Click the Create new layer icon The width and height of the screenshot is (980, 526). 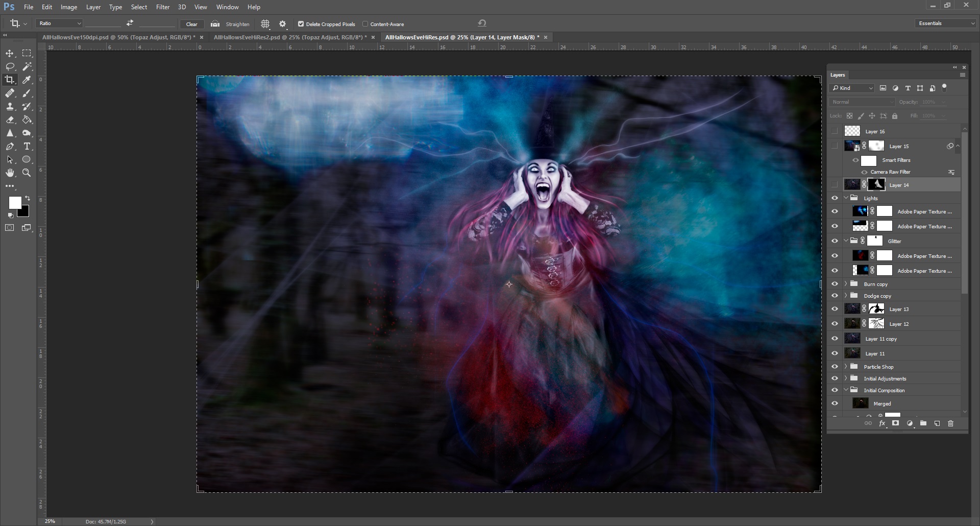click(x=937, y=423)
